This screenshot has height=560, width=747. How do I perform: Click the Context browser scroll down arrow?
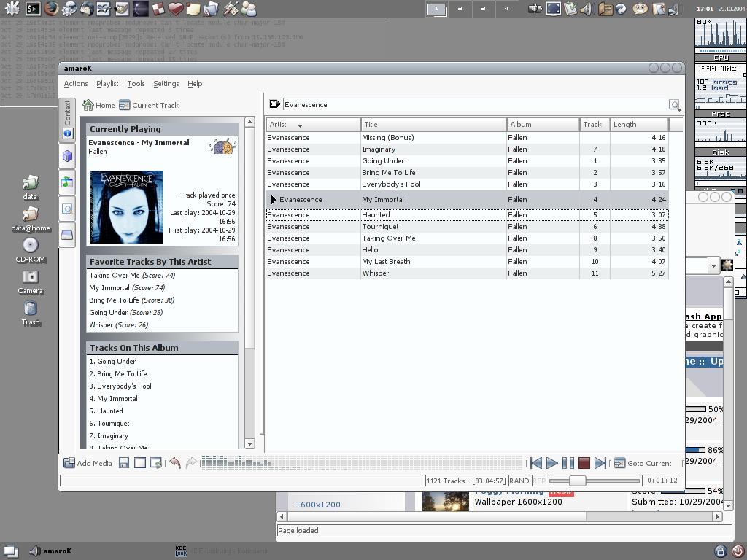click(x=249, y=444)
